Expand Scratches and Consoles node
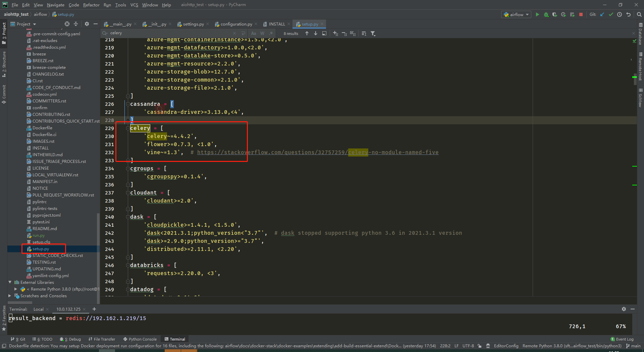 point(10,296)
